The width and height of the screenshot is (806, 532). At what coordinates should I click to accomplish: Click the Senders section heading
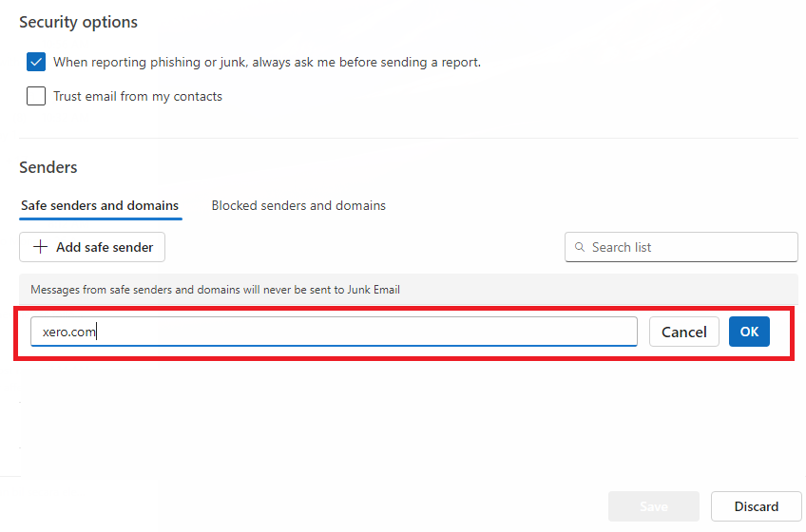(x=48, y=167)
